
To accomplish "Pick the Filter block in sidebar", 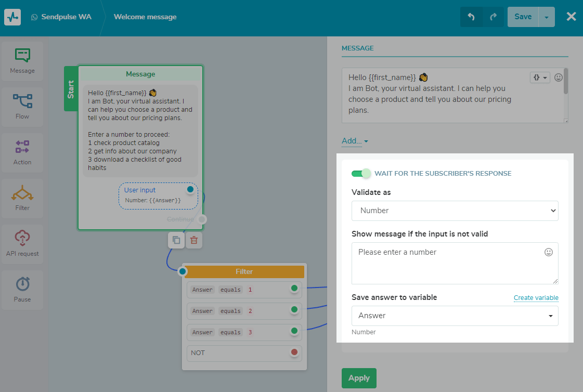I will click(x=22, y=199).
